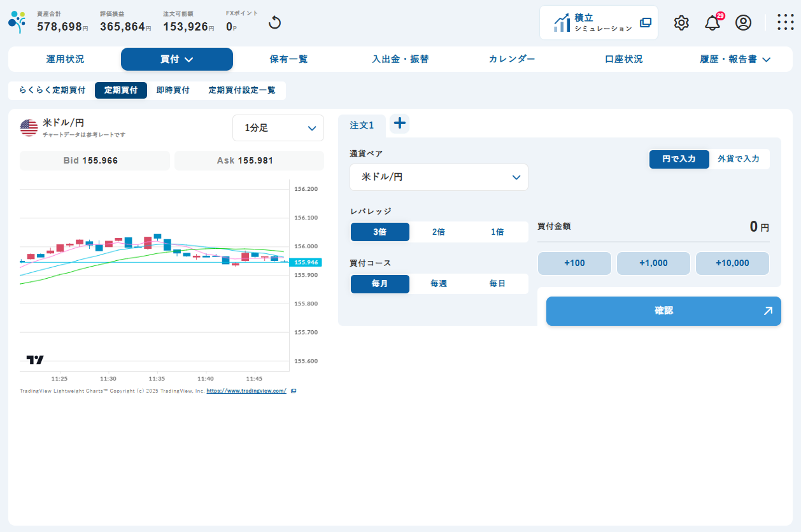
Task: Open the notifications bell icon
Action: tap(712, 23)
